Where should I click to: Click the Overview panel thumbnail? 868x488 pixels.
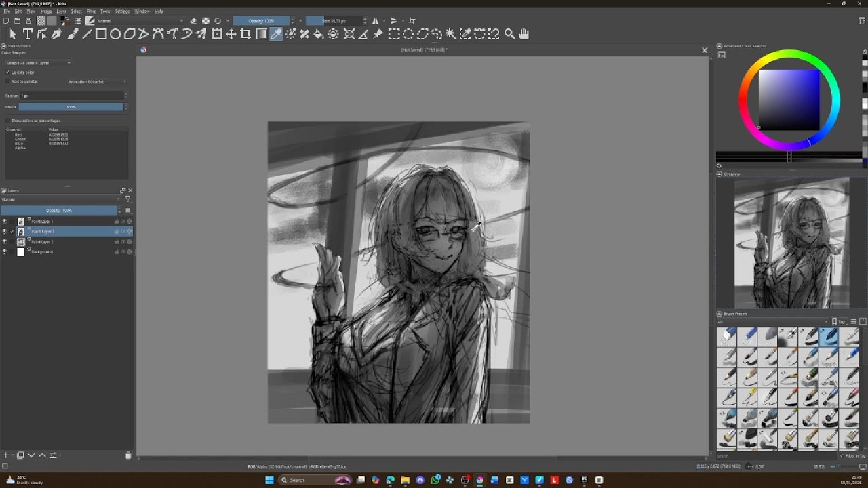point(791,243)
